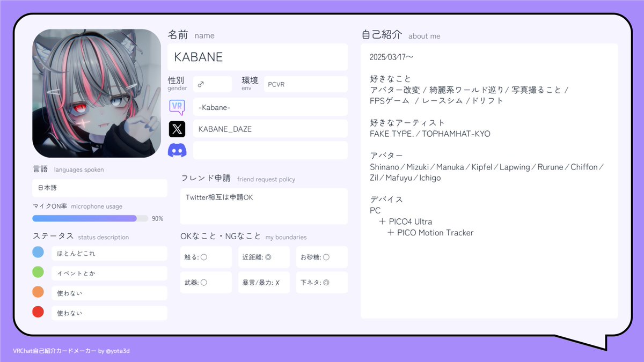Click the empty Discord ID field
The width and height of the screenshot is (644, 362).
pyautogui.click(x=270, y=150)
